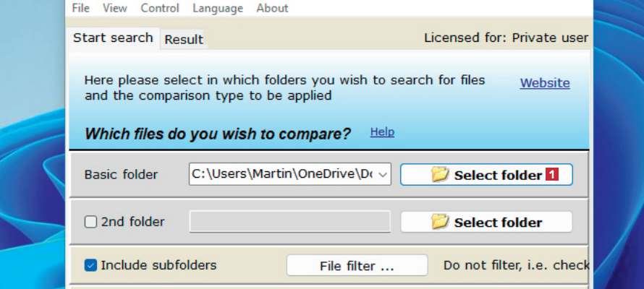
Task: Open the View menu
Action: tap(114, 8)
